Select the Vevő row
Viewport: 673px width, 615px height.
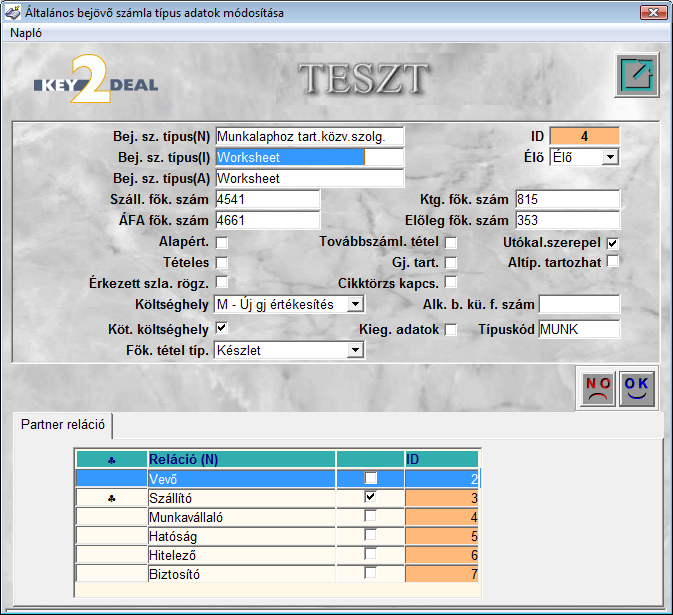click(x=277, y=479)
